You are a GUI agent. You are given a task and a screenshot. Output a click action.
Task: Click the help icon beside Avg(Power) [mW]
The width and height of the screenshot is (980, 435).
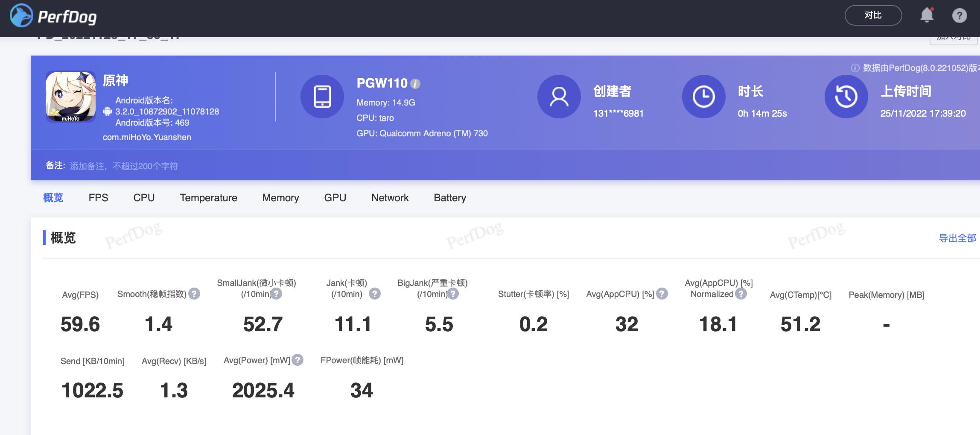point(297,360)
